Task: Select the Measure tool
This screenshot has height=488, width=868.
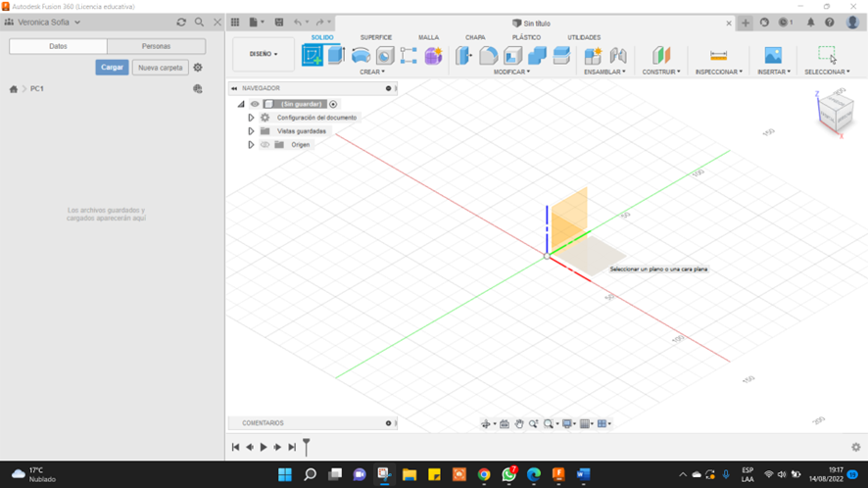Action: point(718,56)
